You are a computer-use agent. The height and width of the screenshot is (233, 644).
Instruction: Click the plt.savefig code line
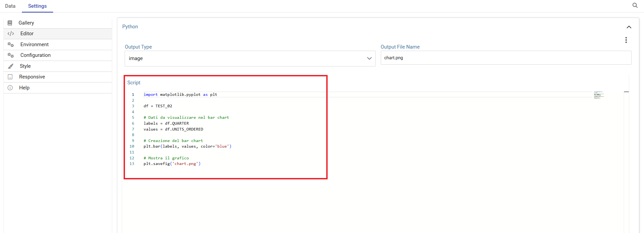coord(172,164)
